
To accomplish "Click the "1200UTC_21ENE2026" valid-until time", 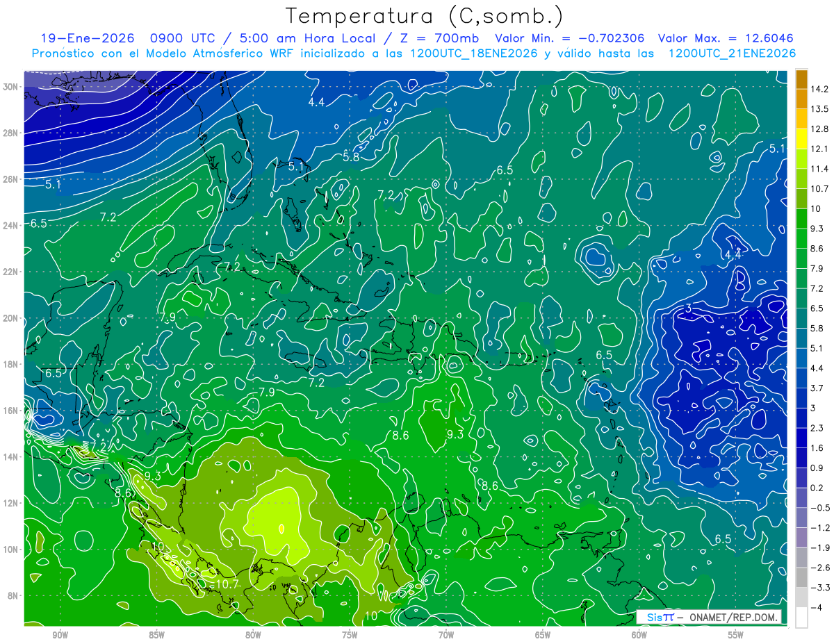I will (x=732, y=53).
